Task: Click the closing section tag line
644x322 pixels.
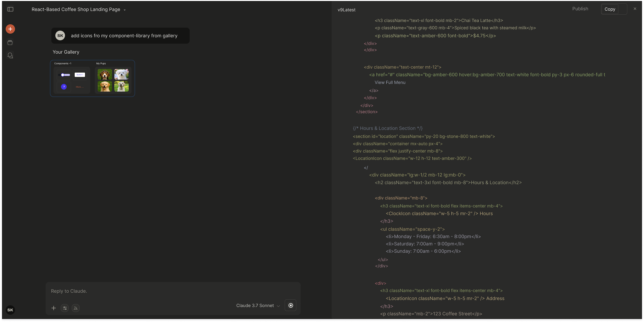Action: point(367,112)
